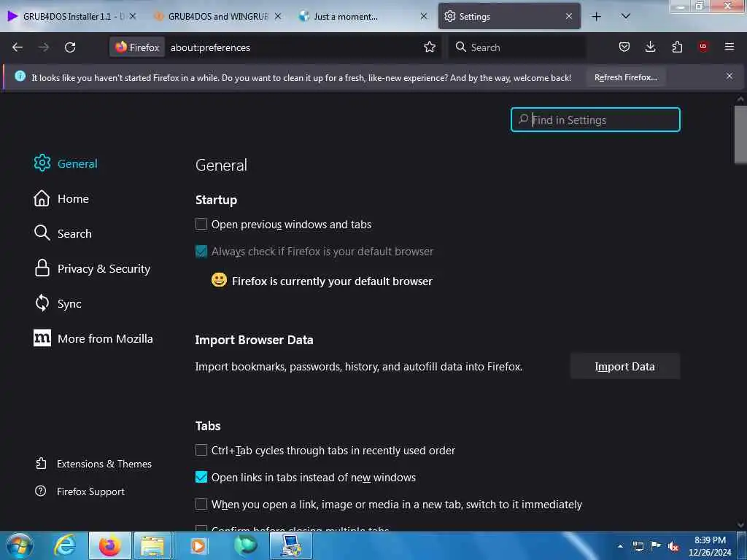Click the Import Data button

coord(624,366)
